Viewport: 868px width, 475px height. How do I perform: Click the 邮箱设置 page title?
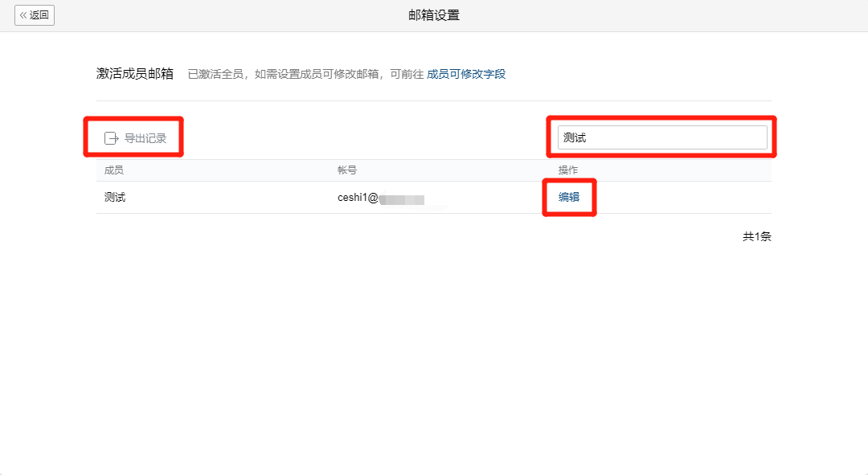tap(434, 14)
